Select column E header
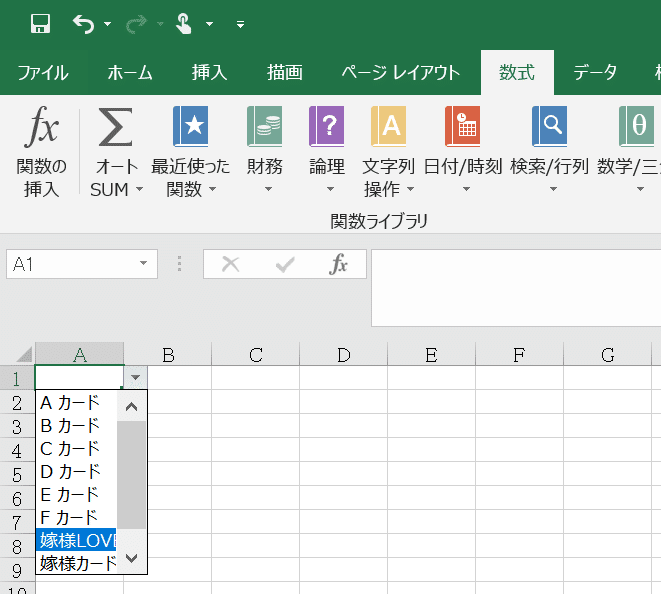 [431, 355]
